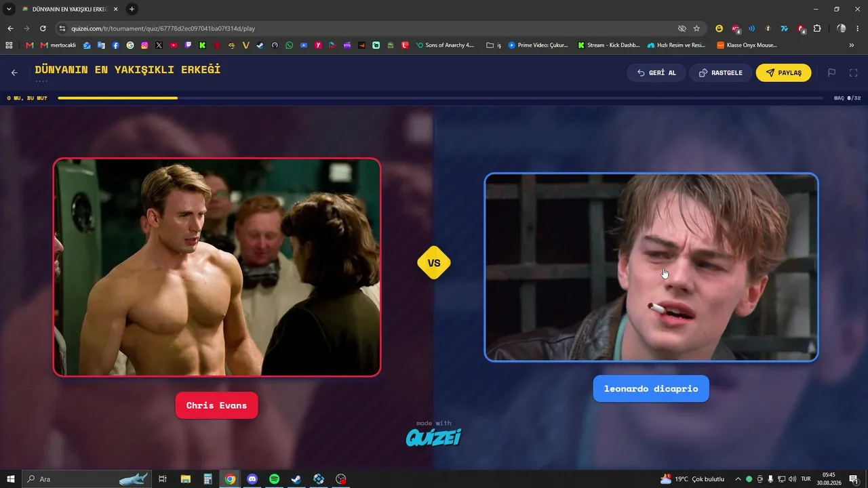Click the RASTGELE random button
Viewport: 868px width, 488px height.
(721, 73)
